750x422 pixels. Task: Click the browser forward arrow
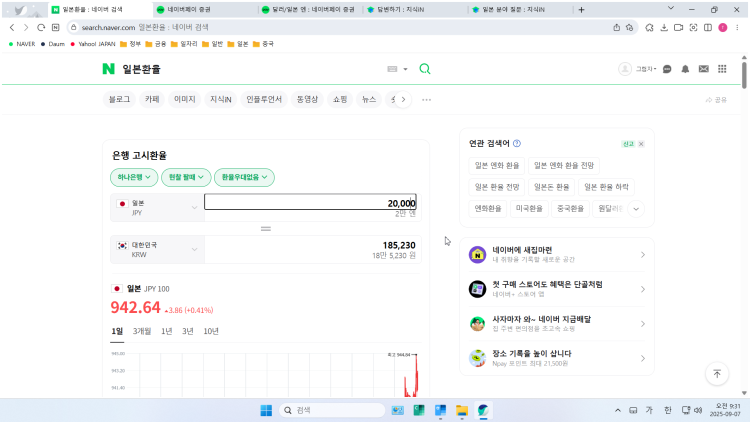pos(26,28)
